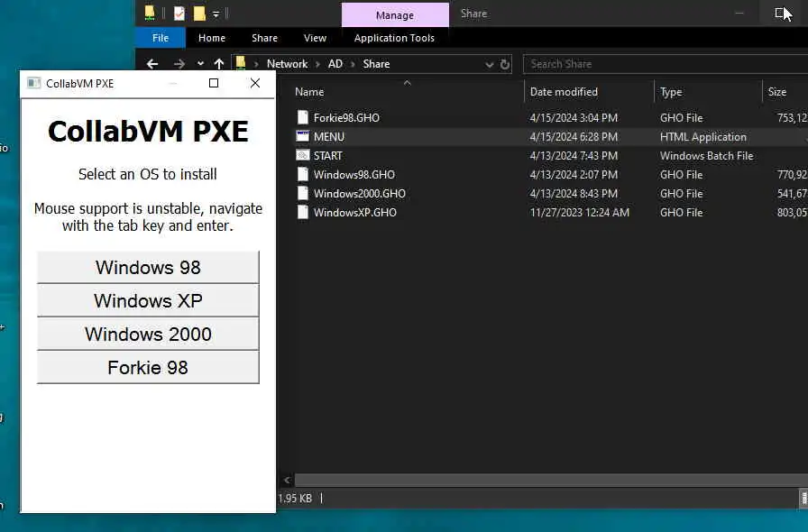808x532 pixels.
Task: Click the address bar folder icon
Action: [241, 63]
